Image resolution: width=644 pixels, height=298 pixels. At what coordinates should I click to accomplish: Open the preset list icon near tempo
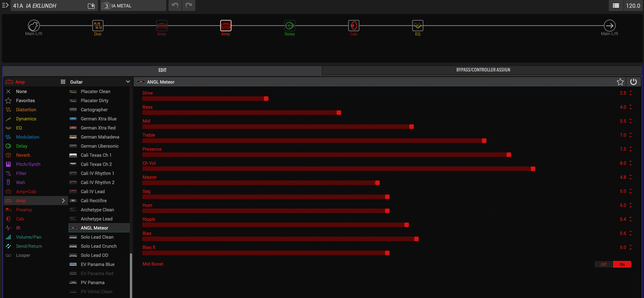pyautogui.click(x=616, y=6)
